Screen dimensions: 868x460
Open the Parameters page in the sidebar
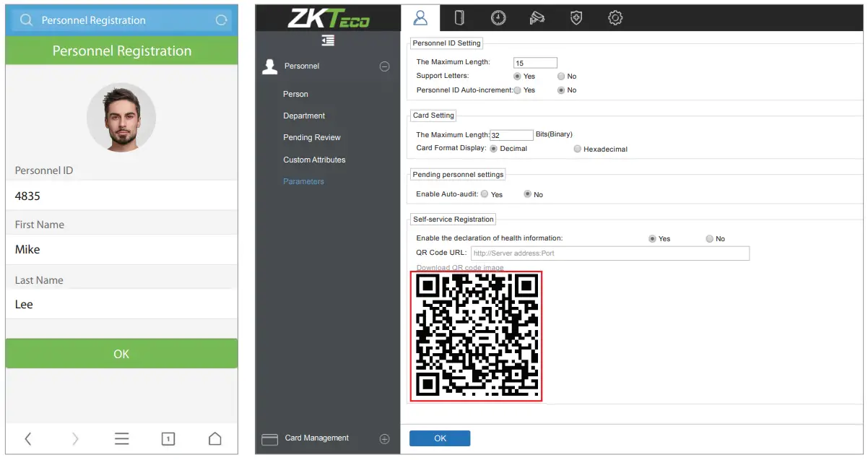point(303,181)
